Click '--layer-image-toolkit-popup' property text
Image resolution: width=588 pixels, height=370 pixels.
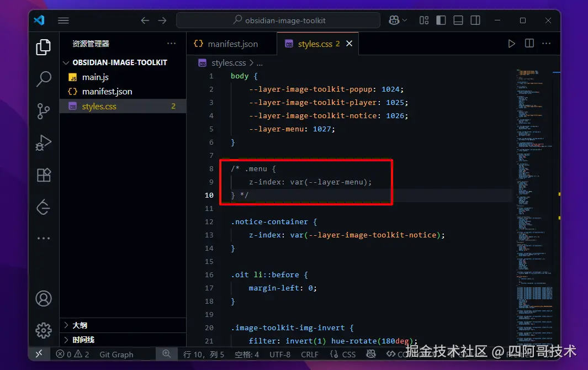(x=310, y=89)
